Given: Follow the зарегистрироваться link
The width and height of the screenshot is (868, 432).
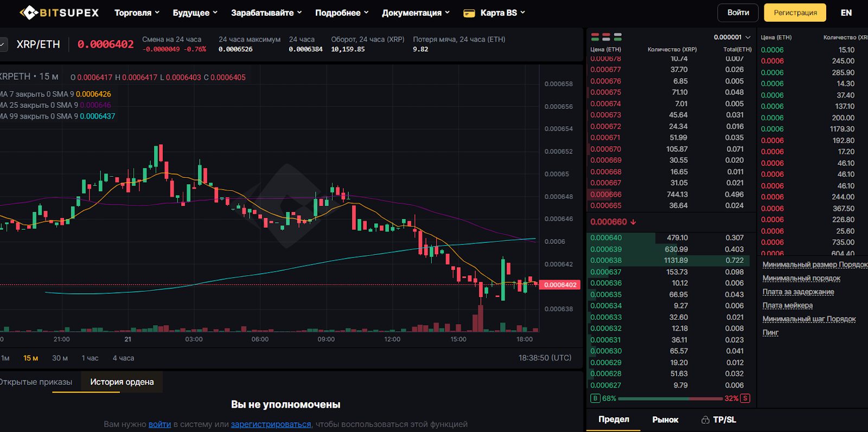Looking at the screenshot, I should click(x=271, y=424).
